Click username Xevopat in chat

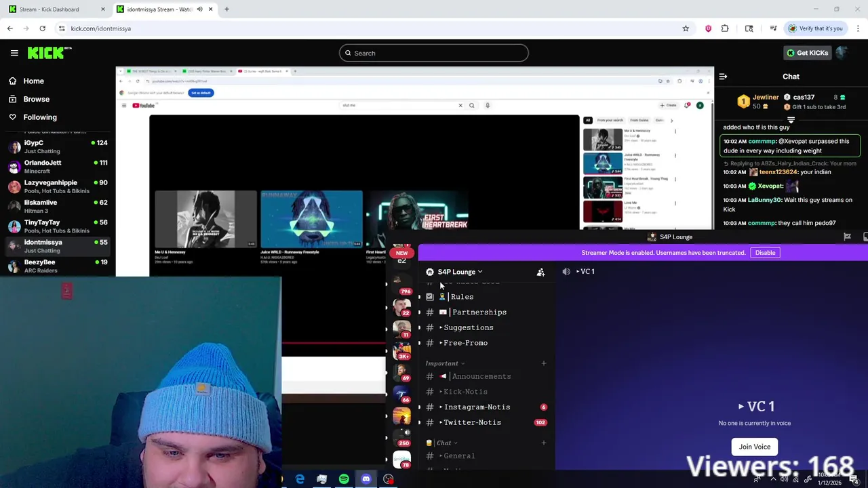click(770, 186)
